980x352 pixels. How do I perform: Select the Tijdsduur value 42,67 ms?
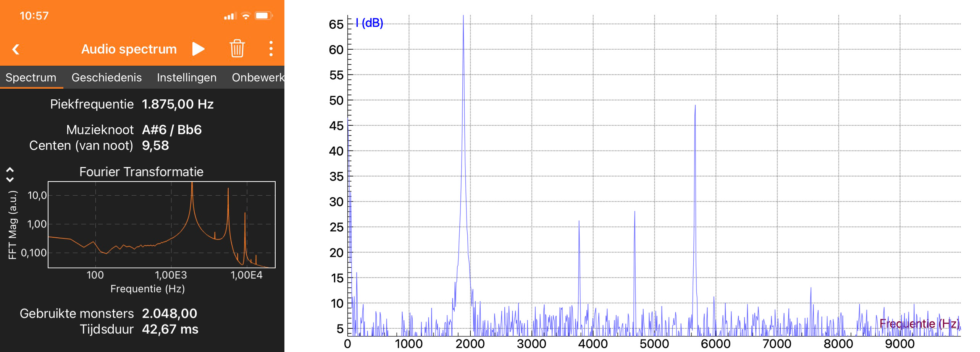tap(170, 329)
